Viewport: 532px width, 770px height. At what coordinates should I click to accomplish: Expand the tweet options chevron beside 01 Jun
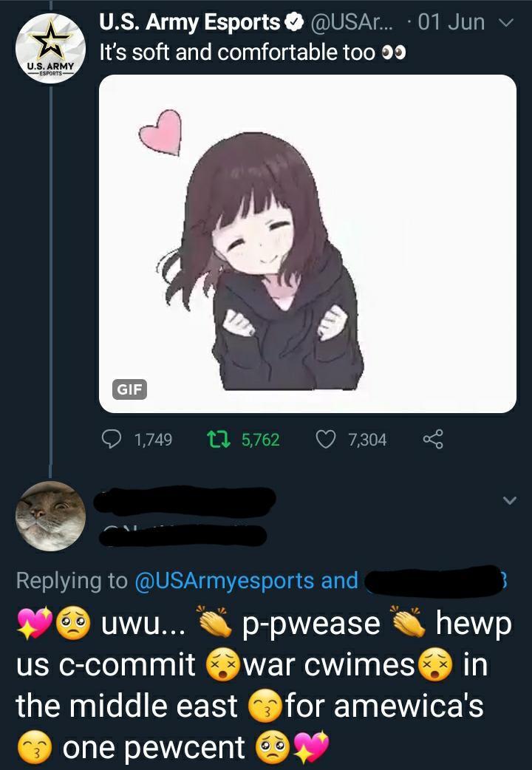pyautogui.click(x=505, y=23)
